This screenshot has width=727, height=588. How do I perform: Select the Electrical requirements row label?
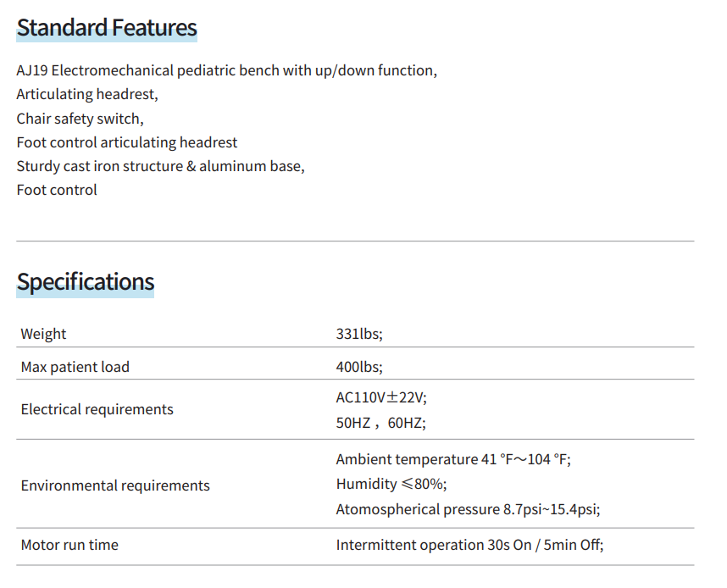tap(97, 409)
